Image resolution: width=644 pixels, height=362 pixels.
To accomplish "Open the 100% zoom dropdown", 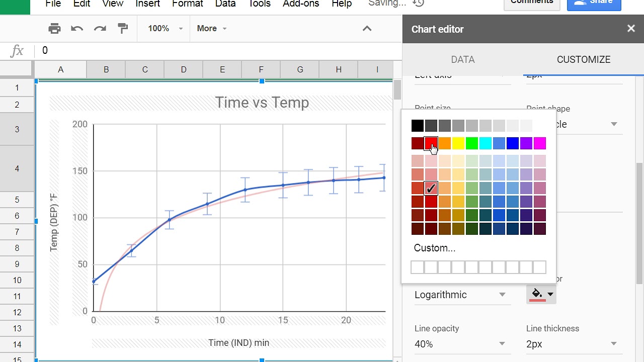I will 165,29.
